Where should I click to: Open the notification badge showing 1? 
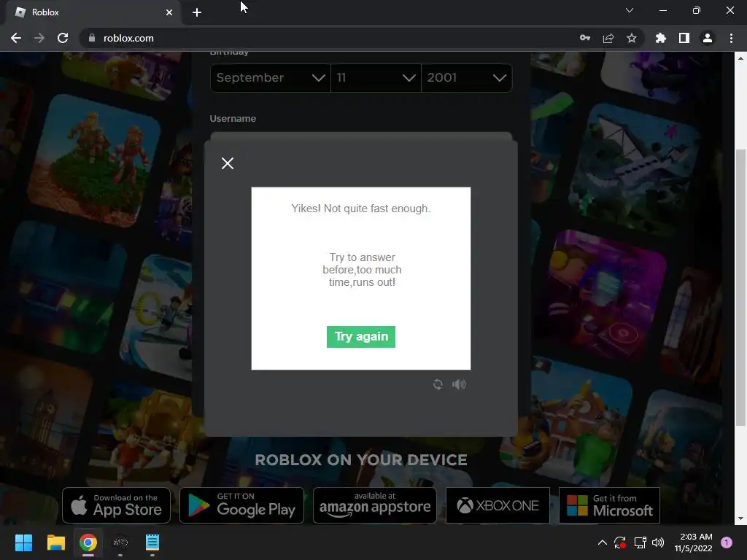[727, 542]
